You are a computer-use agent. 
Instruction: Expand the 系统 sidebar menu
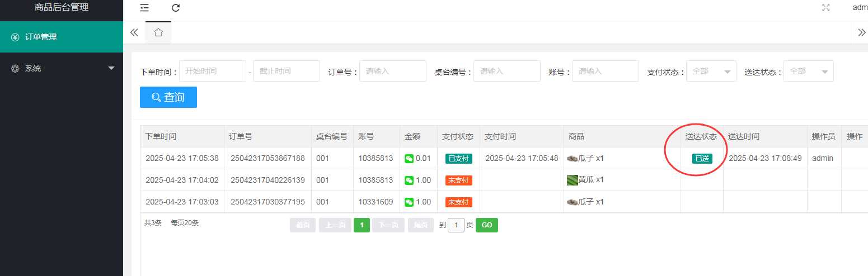click(x=62, y=68)
